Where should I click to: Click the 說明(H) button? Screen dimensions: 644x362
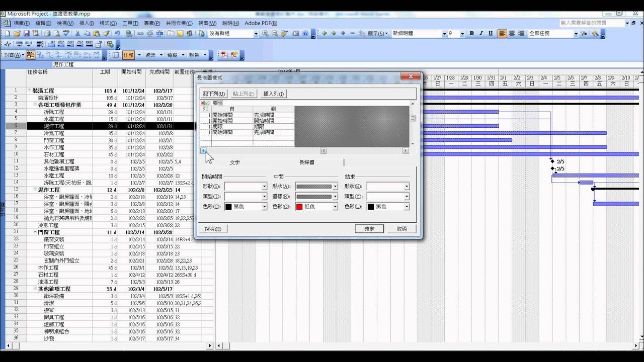click(213, 229)
